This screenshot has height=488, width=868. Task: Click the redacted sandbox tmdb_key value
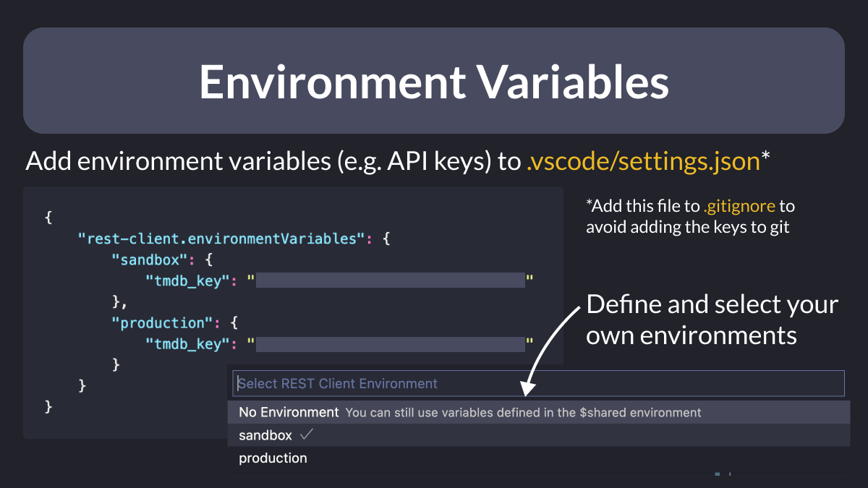[x=390, y=281]
